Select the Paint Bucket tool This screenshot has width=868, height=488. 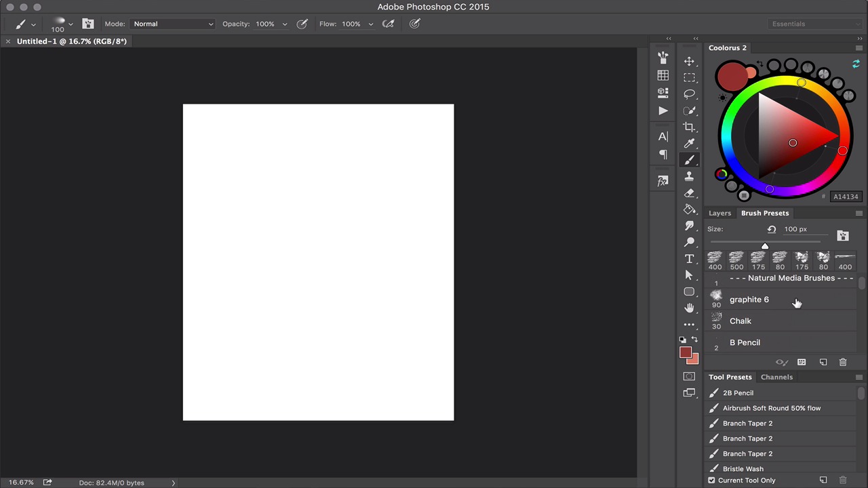coord(689,209)
